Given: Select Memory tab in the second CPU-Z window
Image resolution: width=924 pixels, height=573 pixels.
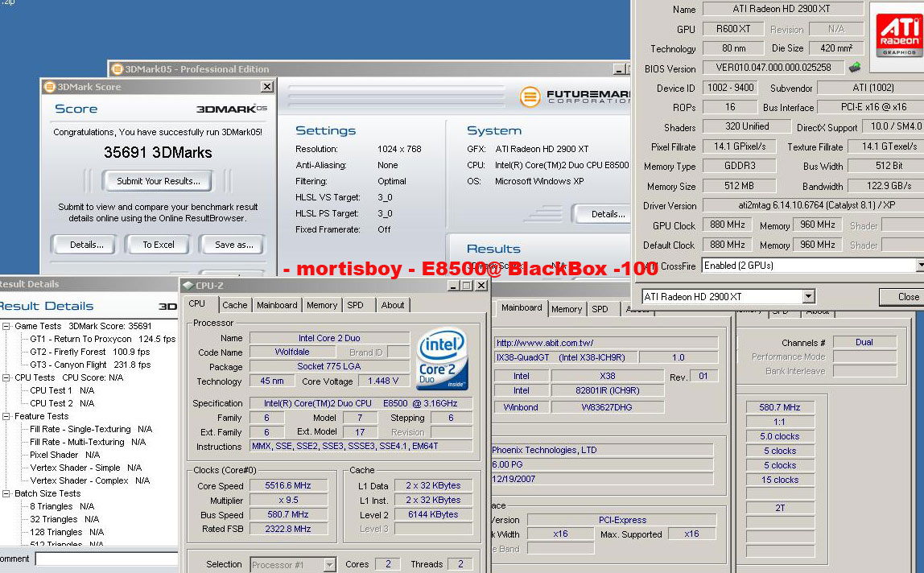Looking at the screenshot, I should (567, 309).
